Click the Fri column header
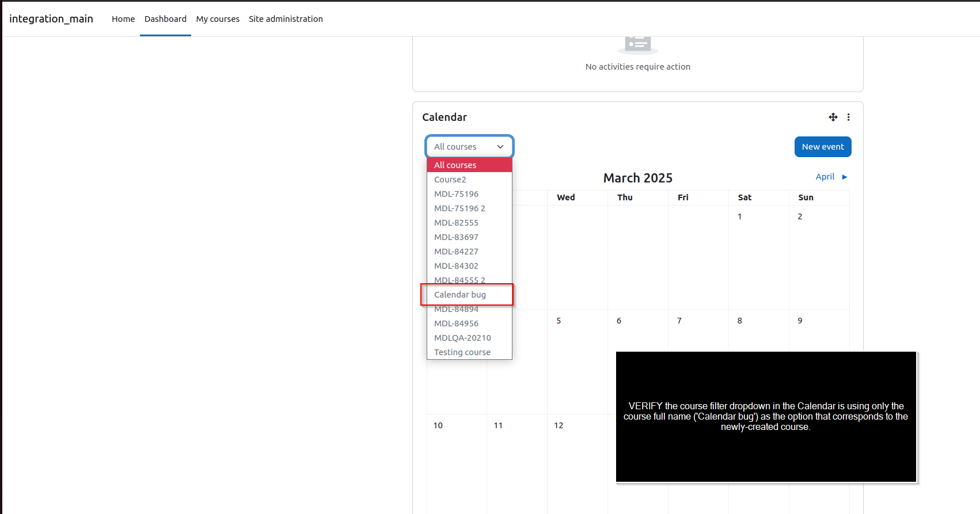This screenshot has height=514, width=980. [683, 197]
